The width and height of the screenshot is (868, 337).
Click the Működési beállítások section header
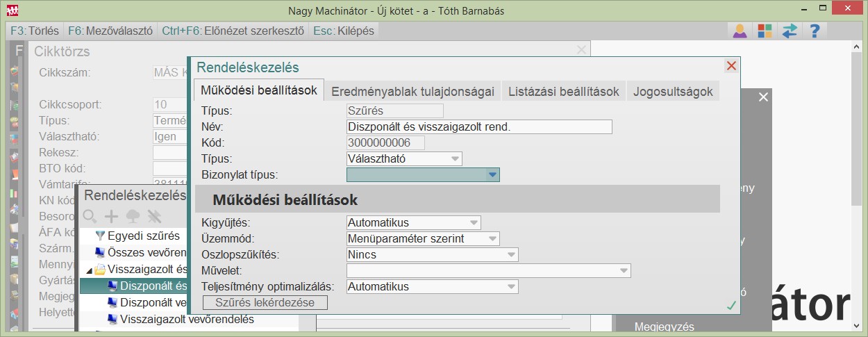click(x=457, y=199)
